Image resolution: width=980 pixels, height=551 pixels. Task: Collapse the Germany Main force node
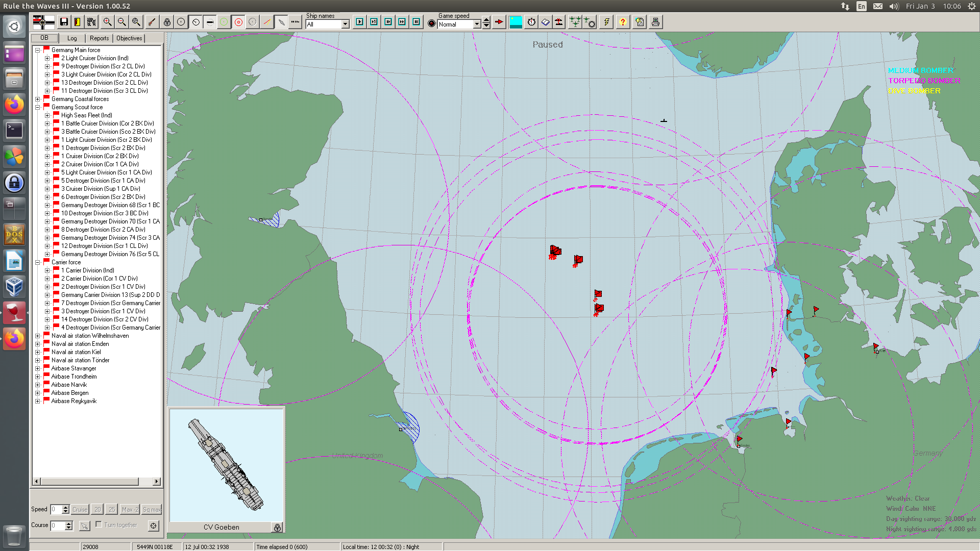click(x=37, y=50)
